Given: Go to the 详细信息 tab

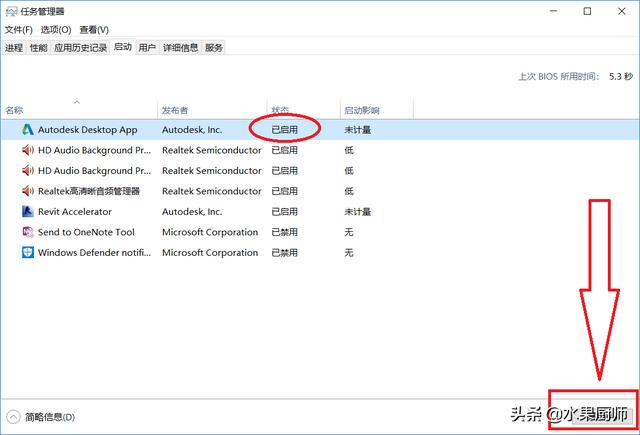Looking at the screenshot, I should point(181,47).
